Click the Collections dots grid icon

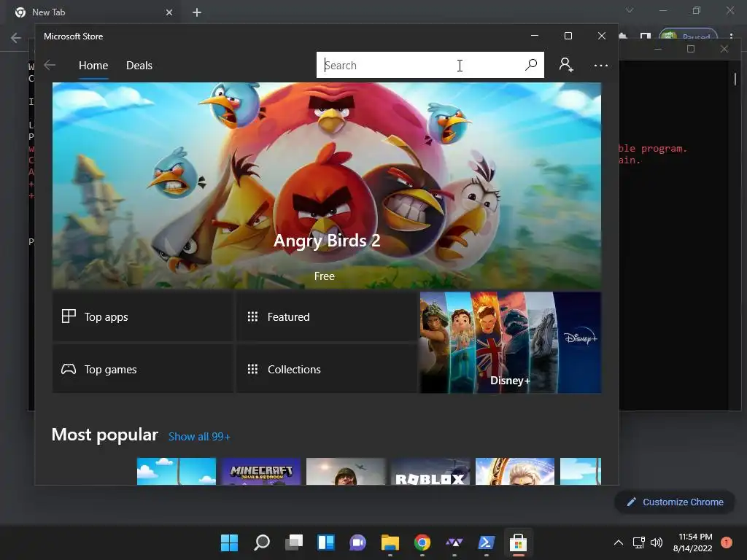[x=252, y=369]
